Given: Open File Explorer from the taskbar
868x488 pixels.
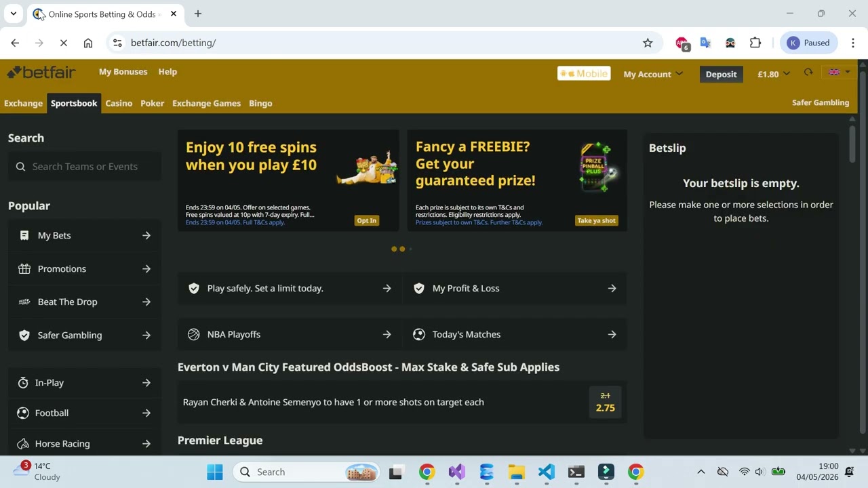Looking at the screenshot, I should (x=517, y=472).
